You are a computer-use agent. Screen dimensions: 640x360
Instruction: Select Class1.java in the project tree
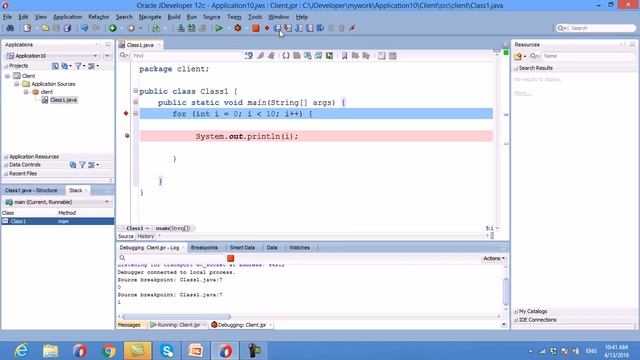[x=63, y=100]
